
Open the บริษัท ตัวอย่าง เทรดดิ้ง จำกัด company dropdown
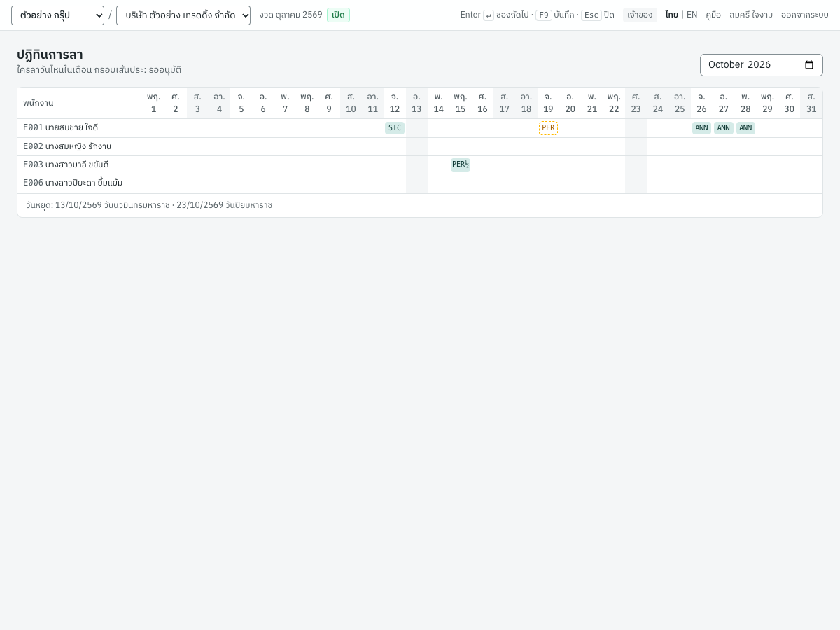[x=183, y=15]
